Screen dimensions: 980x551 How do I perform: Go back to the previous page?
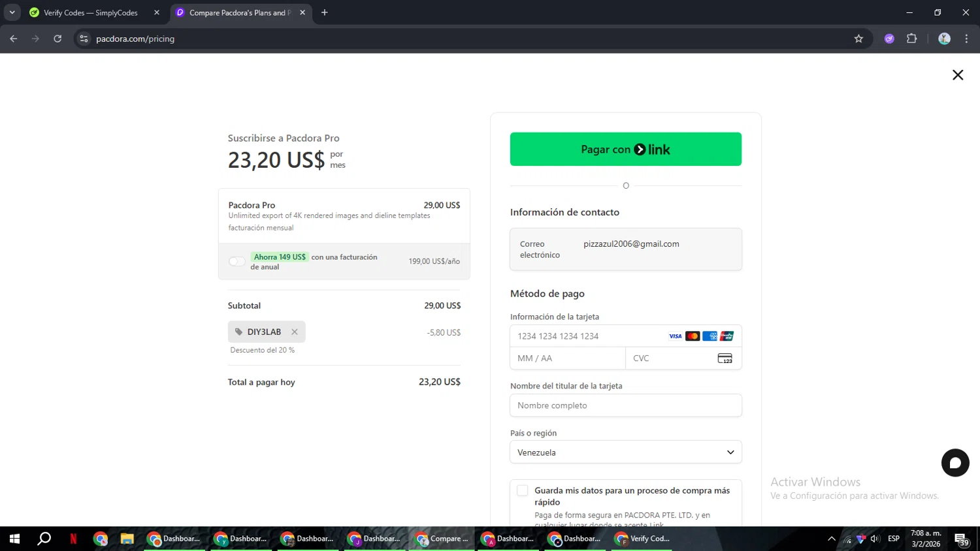pos(14,39)
